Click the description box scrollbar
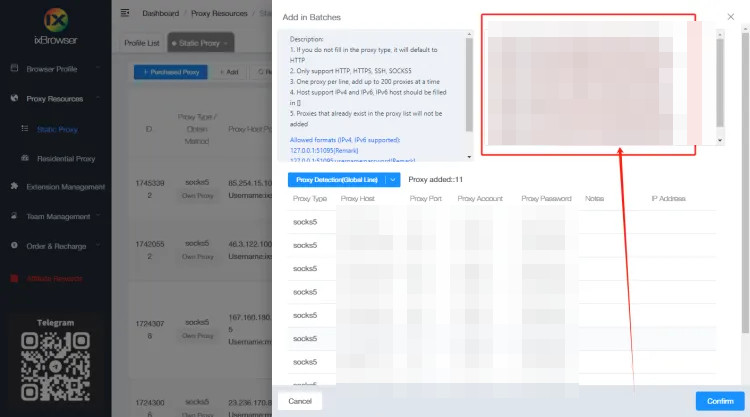 click(x=469, y=84)
